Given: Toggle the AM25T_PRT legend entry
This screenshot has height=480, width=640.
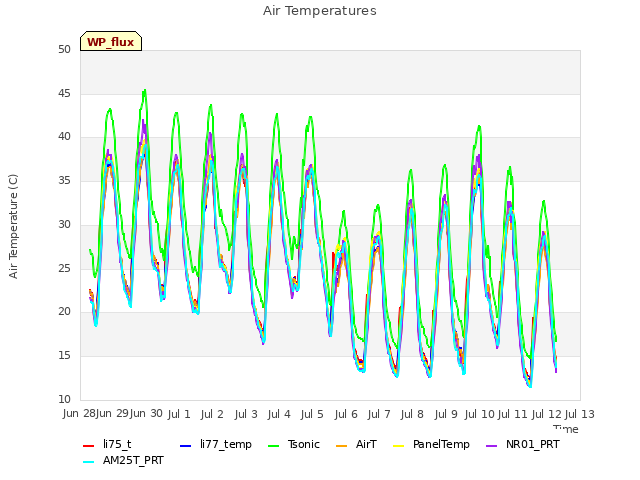Looking at the screenshot, I should click(123, 460).
